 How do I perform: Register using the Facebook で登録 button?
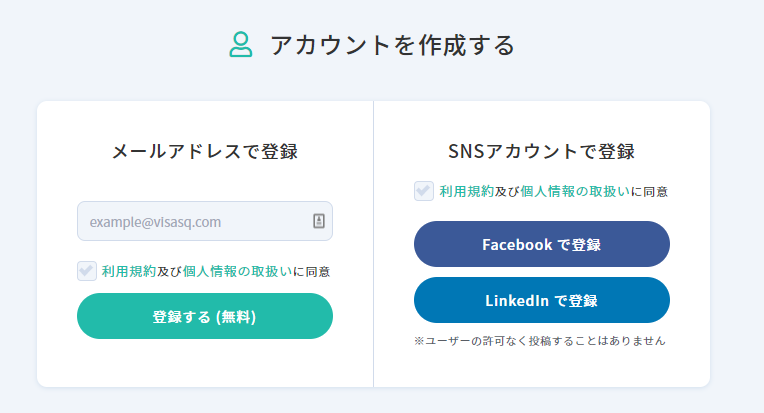(541, 244)
